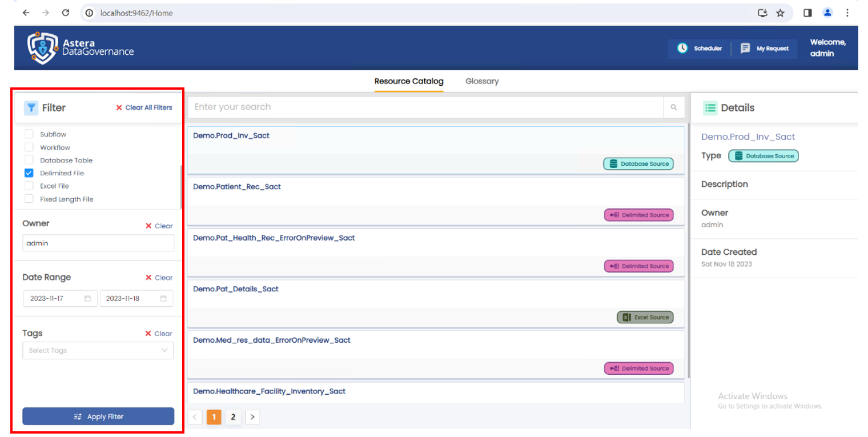Click Clear All Filters link
The image size is (868, 437).
tap(144, 107)
